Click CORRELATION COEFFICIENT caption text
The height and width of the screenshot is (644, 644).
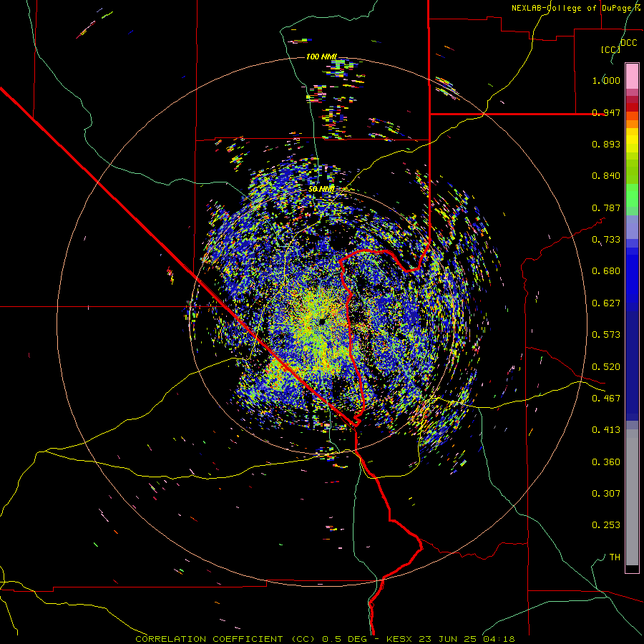tap(209, 639)
